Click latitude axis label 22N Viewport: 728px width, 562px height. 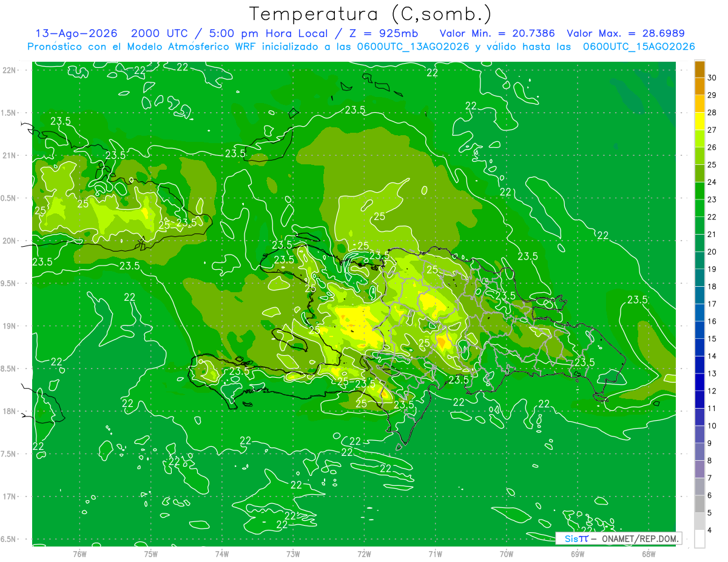(x=9, y=70)
